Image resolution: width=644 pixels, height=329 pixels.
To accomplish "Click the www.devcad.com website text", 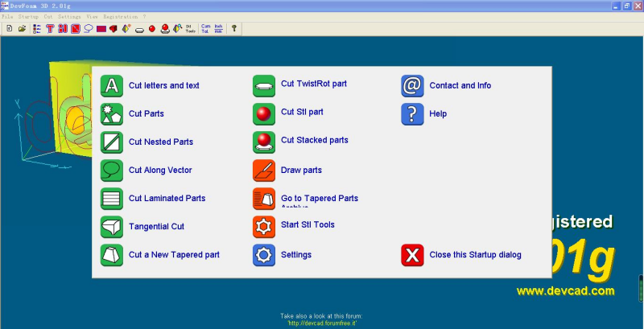I will [x=566, y=291].
